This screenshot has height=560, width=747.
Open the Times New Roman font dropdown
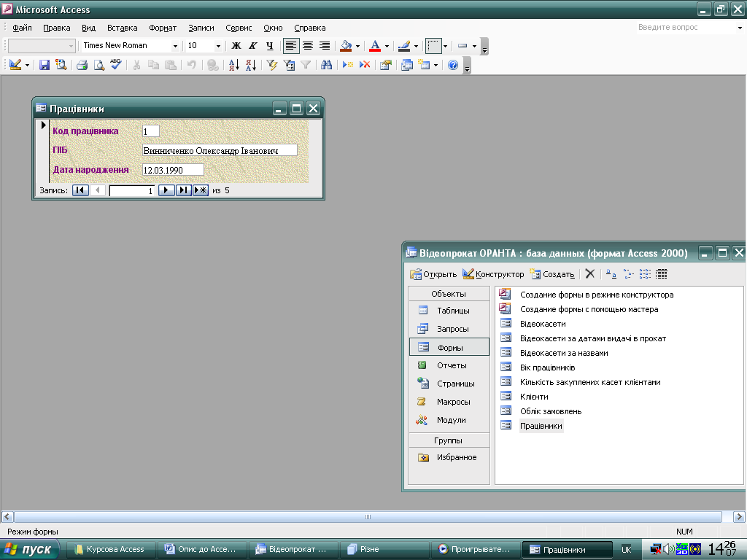(175, 46)
